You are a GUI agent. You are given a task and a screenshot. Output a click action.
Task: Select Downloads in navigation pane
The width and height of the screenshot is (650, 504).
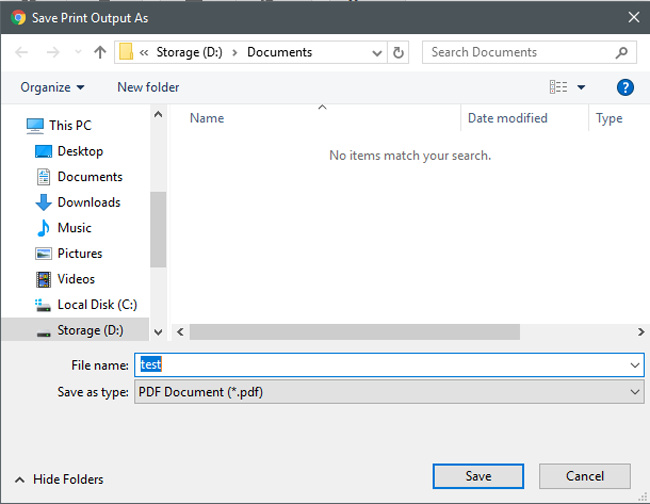pos(88,202)
